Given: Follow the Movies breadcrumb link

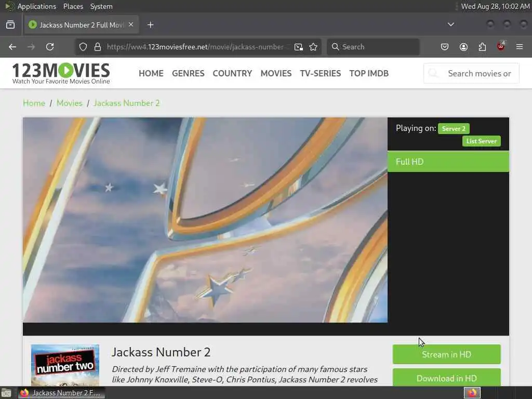Looking at the screenshot, I should pyautogui.click(x=70, y=103).
